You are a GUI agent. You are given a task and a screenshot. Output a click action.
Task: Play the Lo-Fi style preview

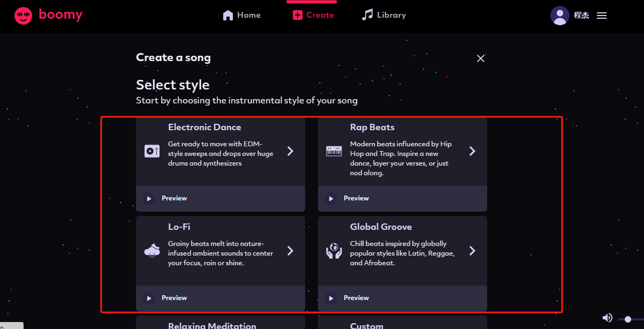pyautogui.click(x=149, y=298)
